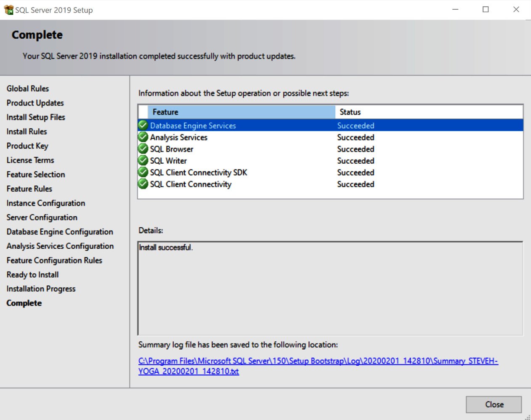Click Succeeded status for SQL Writer
The image size is (531, 420).
point(356,161)
